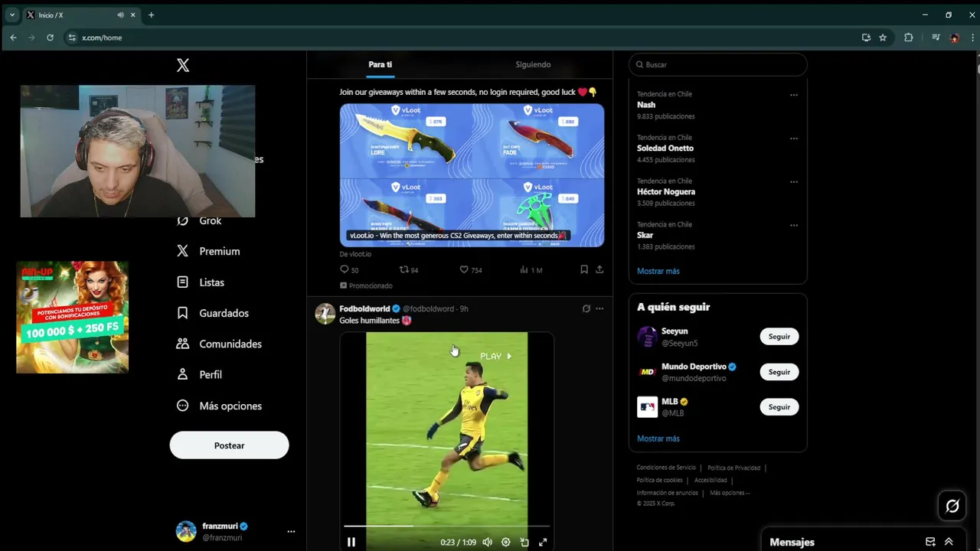
Task: Toggle video picture-in-picture mode
Action: pyautogui.click(x=524, y=542)
